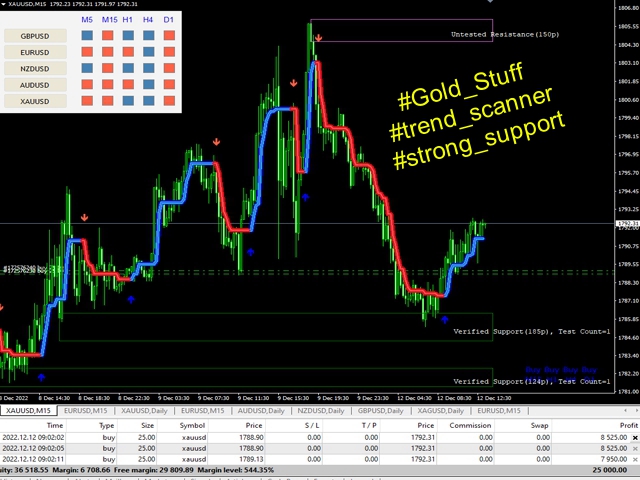This screenshot has width=640, height=480.
Task: Open the XAGUSD,Daily chart tab
Action: pyautogui.click(x=440, y=411)
